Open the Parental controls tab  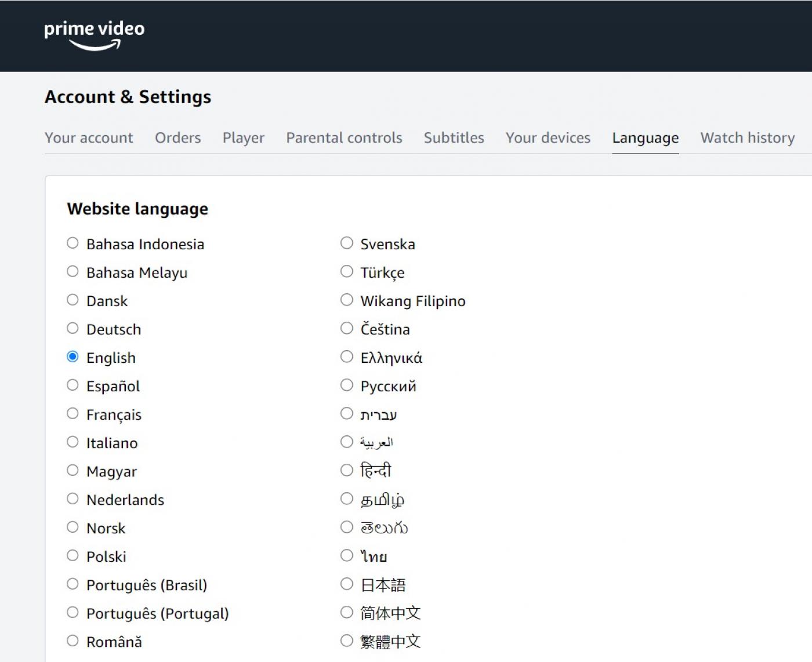344,138
